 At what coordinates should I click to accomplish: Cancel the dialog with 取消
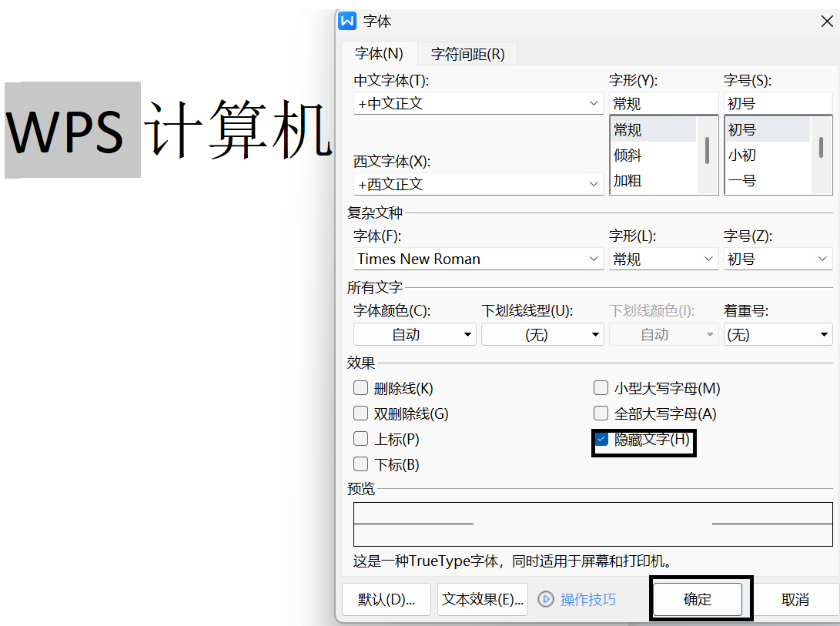coord(795,599)
